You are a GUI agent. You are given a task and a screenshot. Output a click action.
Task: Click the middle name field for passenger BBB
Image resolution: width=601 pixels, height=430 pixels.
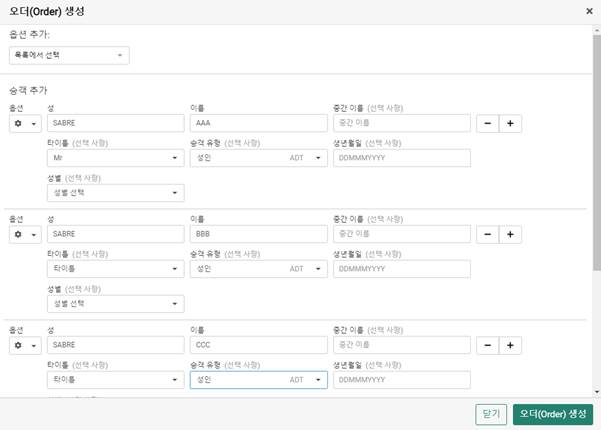tap(402, 234)
